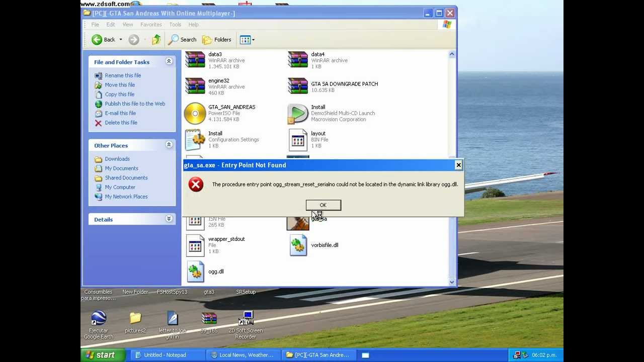
Task: Select the ogg.dll file icon
Action: [x=195, y=271]
